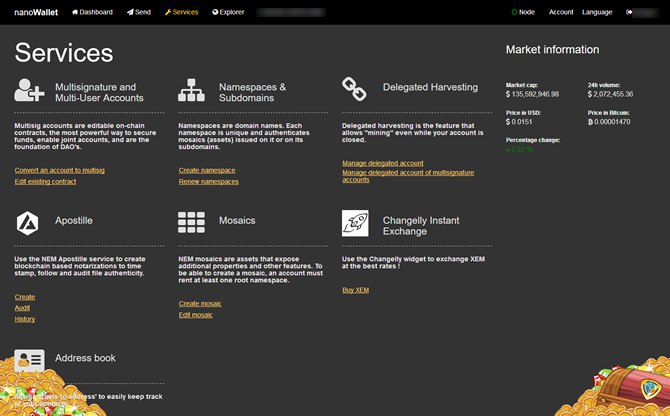Click the Address book card icon
This screenshot has height=416, width=670.
click(x=29, y=360)
